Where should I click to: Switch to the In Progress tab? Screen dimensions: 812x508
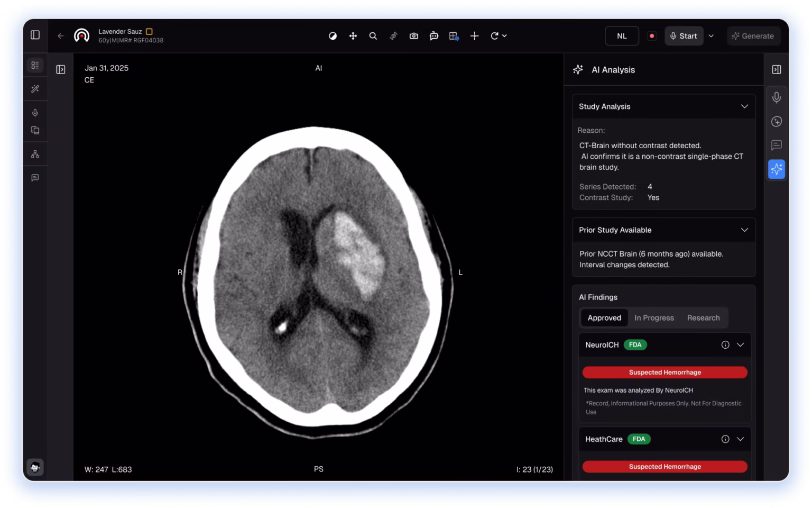click(654, 317)
